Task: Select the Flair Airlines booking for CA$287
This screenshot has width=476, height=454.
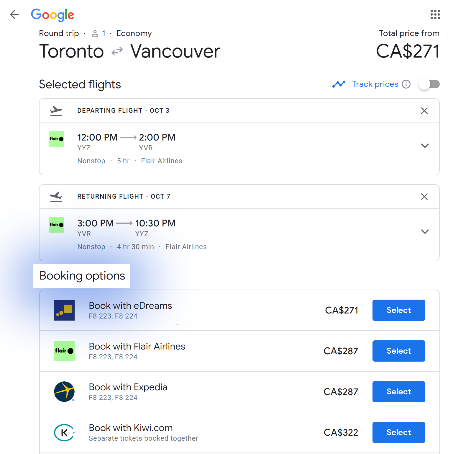Action: (x=399, y=351)
